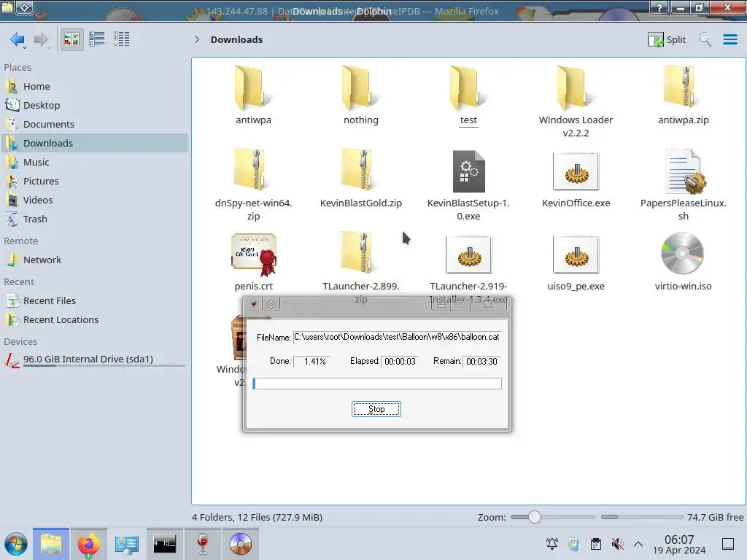
Task: Select uiso9_pe.exe file
Action: tap(576, 254)
